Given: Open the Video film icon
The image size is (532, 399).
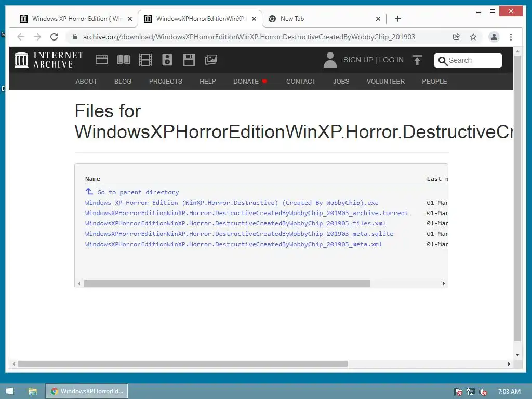Looking at the screenshot, I should point(145,60).
